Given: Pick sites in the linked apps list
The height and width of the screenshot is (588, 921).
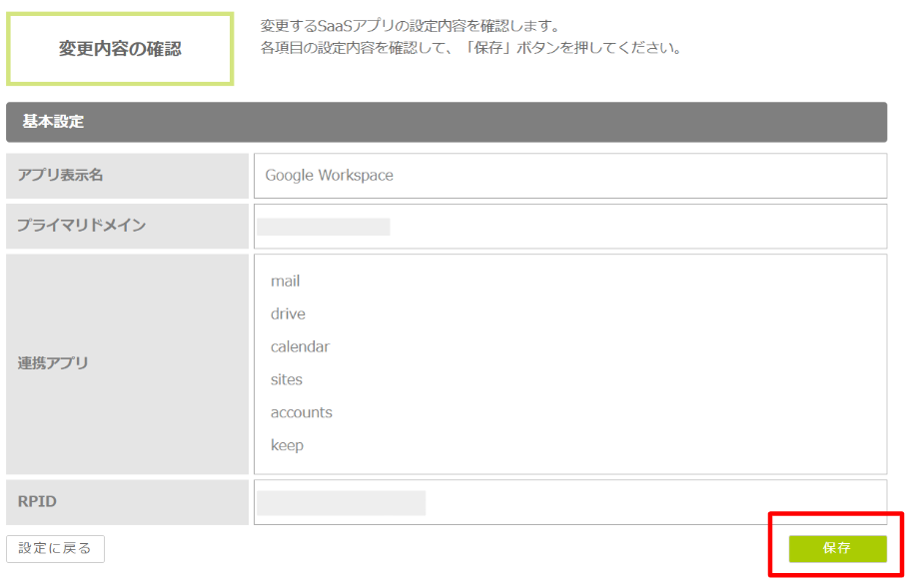Looking at the screenshot, I should click(286, 380).
